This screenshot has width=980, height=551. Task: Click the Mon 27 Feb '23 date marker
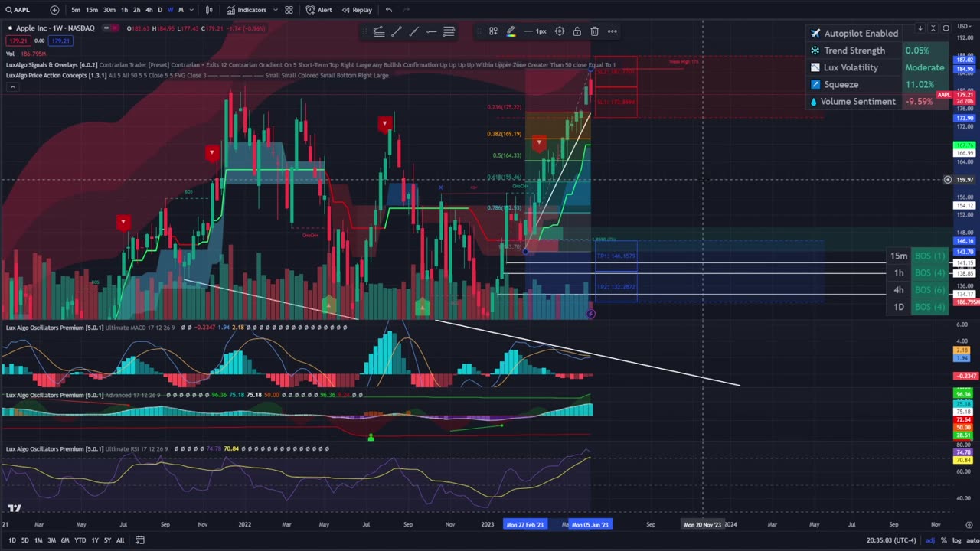(524, 524)
